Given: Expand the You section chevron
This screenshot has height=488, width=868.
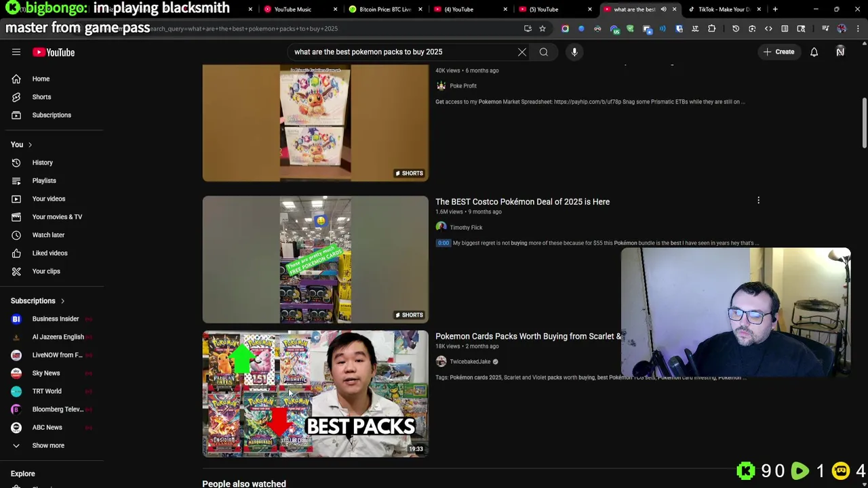Looking at the screenshot, I should tap(30, 144).
